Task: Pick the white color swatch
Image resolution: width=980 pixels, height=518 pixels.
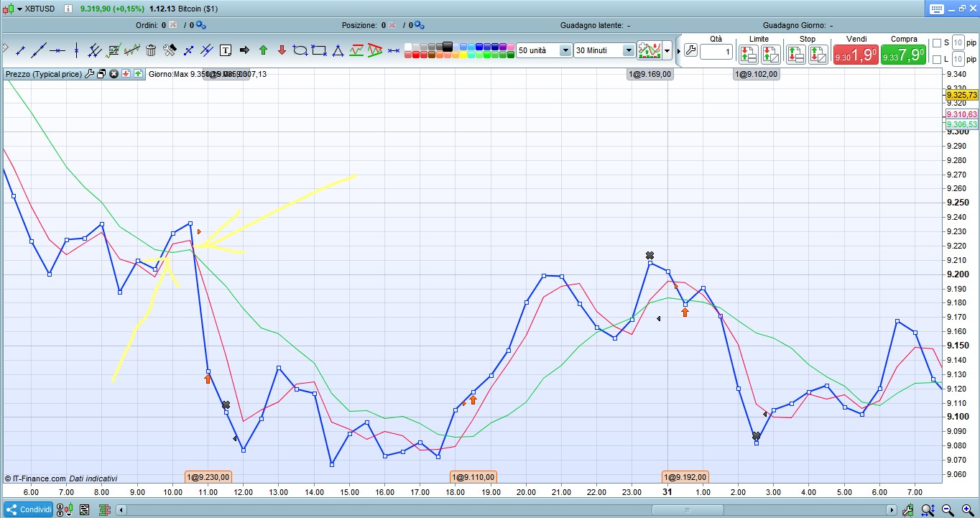Action: point(409,47)
